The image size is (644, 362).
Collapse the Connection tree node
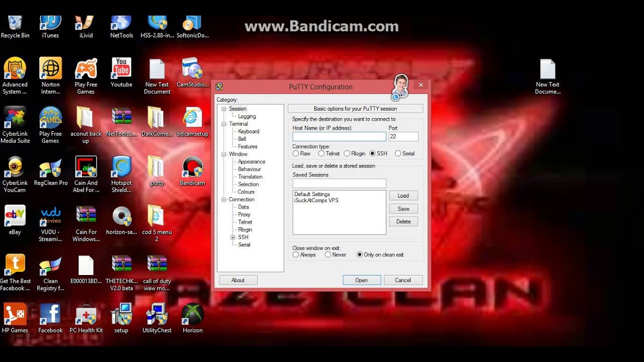[x=224, y=200]
